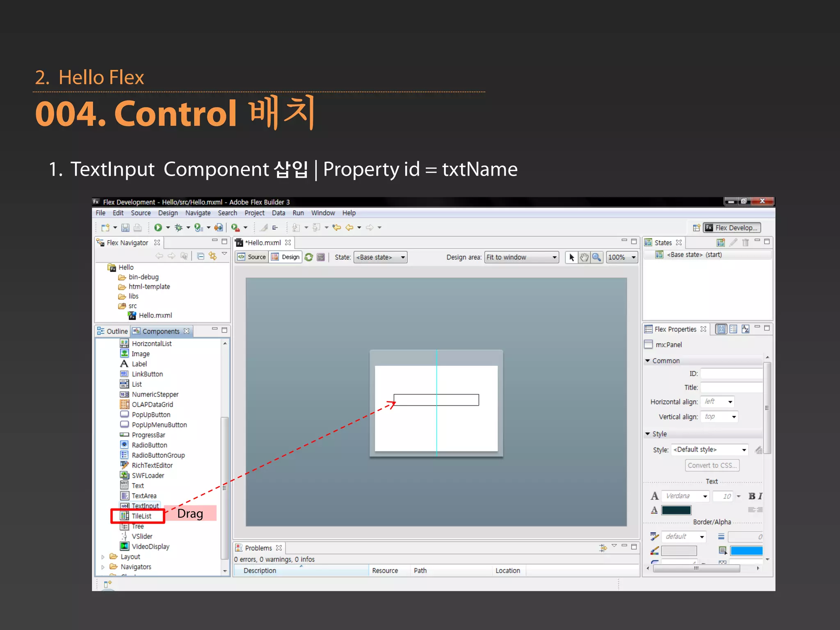Viewport: 840px width, 630px height.
Task: Click the ID input field in Flex Properties
Action: 731,374
